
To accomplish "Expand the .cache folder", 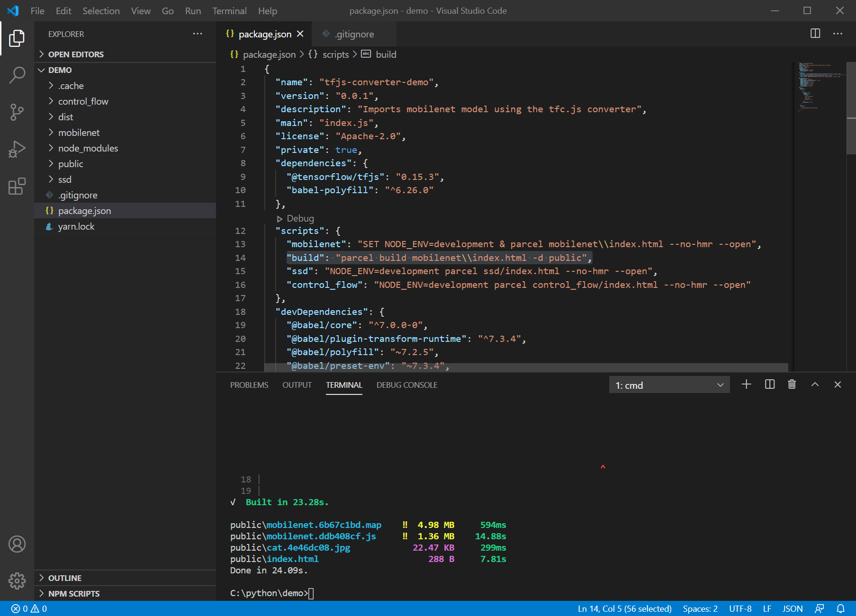I will [x=125, y=86].
